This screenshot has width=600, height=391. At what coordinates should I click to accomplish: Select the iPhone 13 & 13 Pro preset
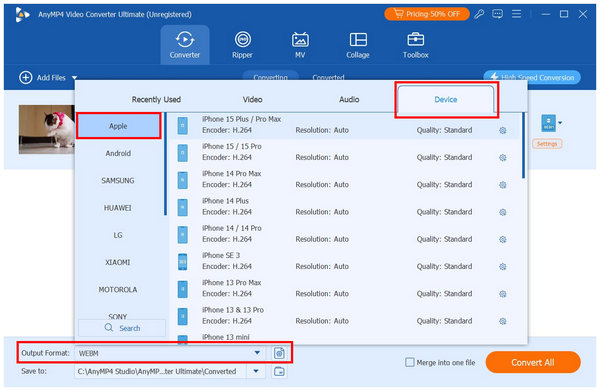coord(344,316)
